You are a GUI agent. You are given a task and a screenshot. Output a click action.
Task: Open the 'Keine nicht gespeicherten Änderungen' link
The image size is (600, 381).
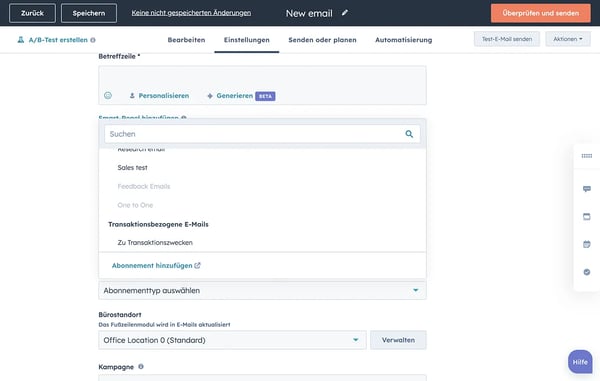pyautogui.click(x=191, y=13)
